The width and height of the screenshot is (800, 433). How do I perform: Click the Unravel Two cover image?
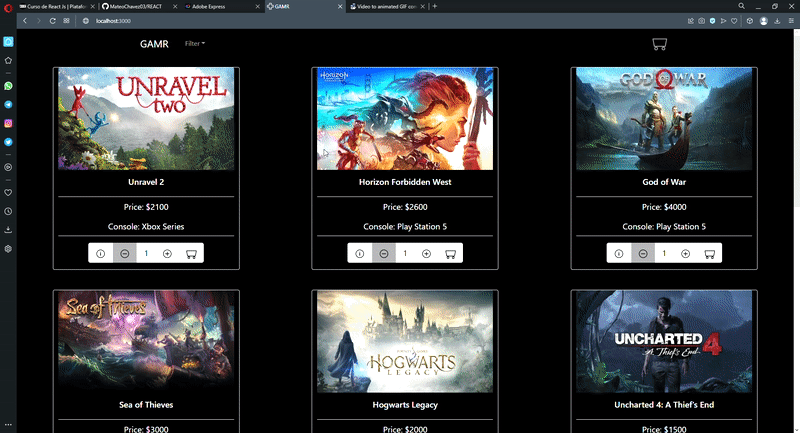click(x=146, y=119)
